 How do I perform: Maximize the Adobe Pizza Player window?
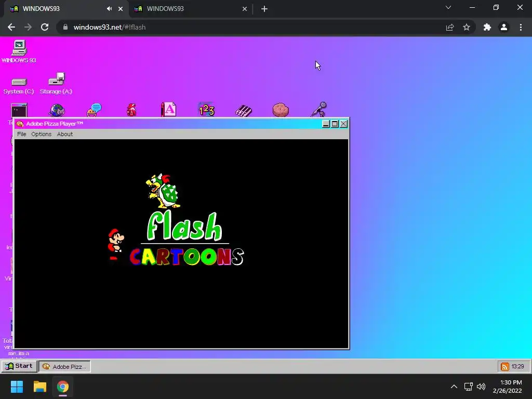pyautogui.click(x=335, y=124)
